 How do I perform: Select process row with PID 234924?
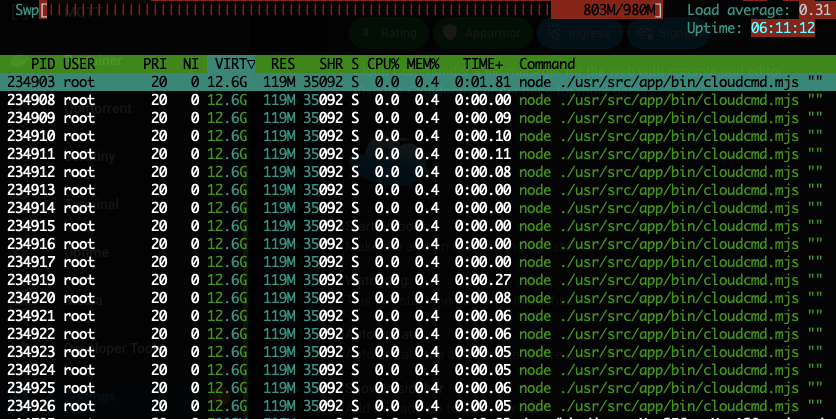[x=418, y=370]
